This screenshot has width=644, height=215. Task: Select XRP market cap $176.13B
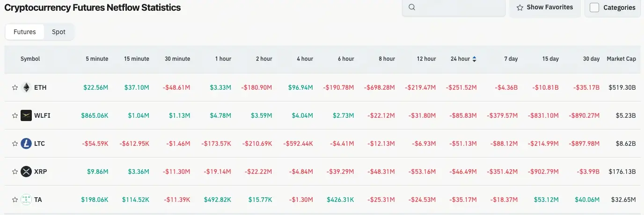[622, 172]
